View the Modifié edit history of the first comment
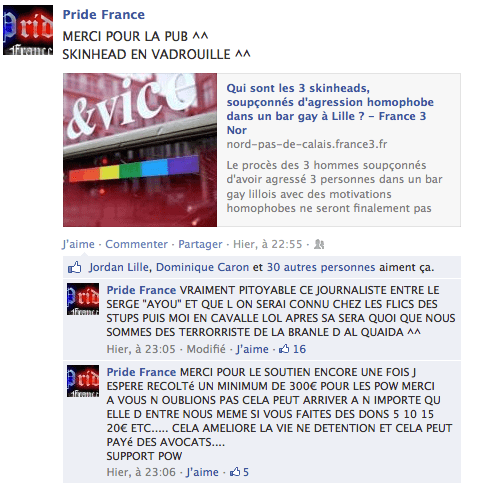Screen dimensions: 480x483 tap(206, 349)
